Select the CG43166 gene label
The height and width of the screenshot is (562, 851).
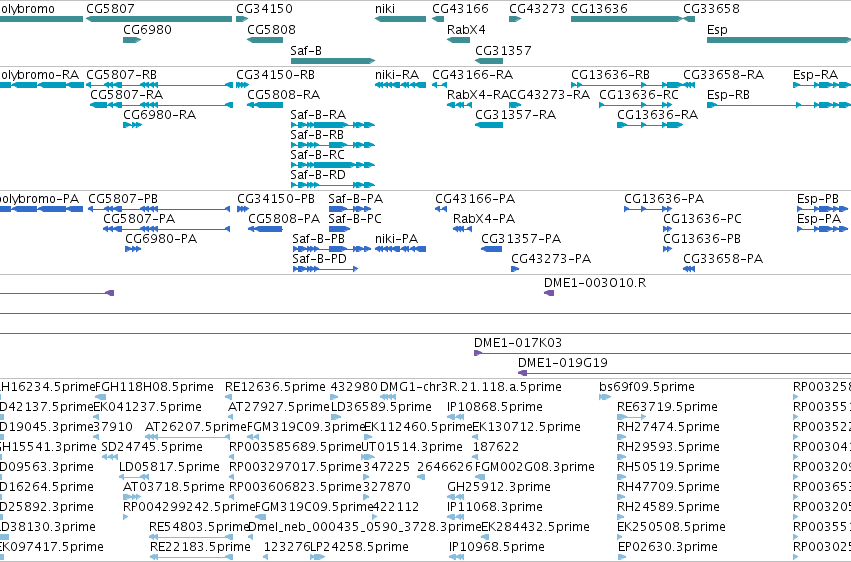point(460,9)
